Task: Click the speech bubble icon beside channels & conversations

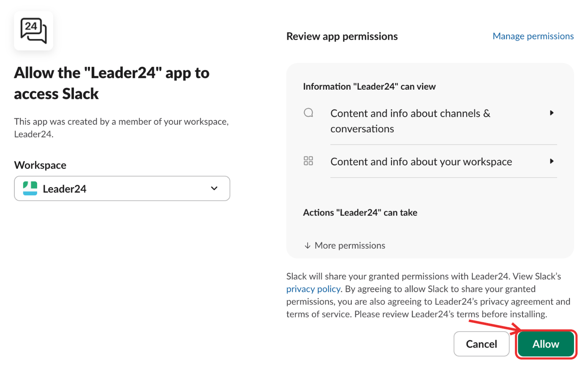Action: coord(308,112)
